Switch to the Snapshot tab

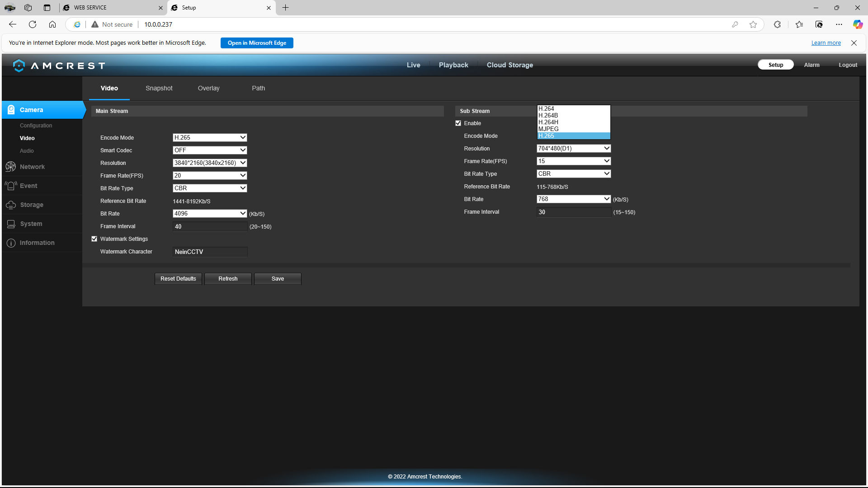(159, 88)
